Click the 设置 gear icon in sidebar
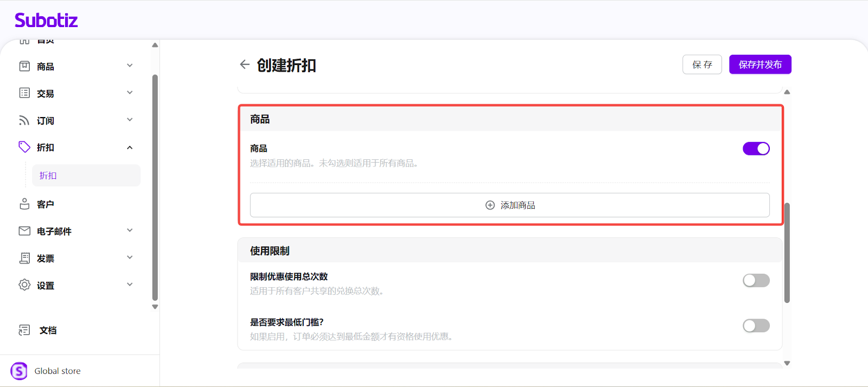Viewport: 868px width, 387px height. click(x=24, y=285)
